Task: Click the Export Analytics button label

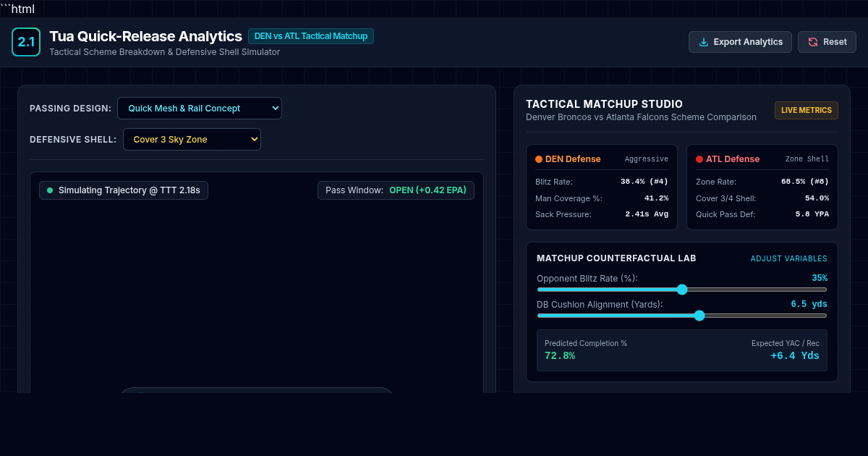Action: [748, 42]
